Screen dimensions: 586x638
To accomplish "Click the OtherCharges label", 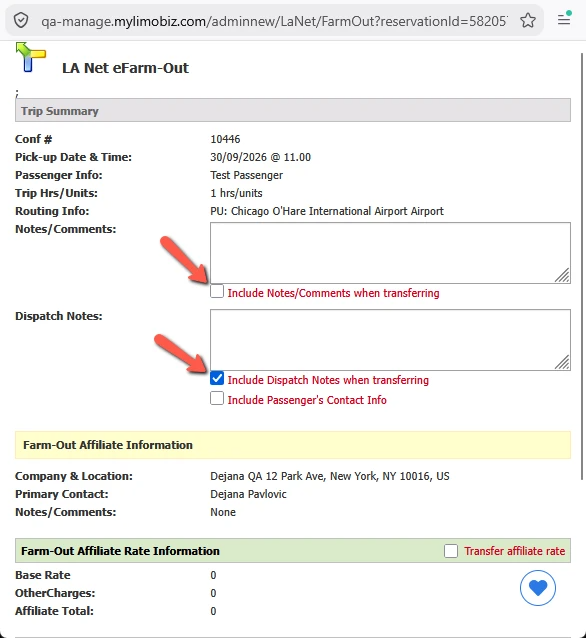I will click(x=55, y=593).
